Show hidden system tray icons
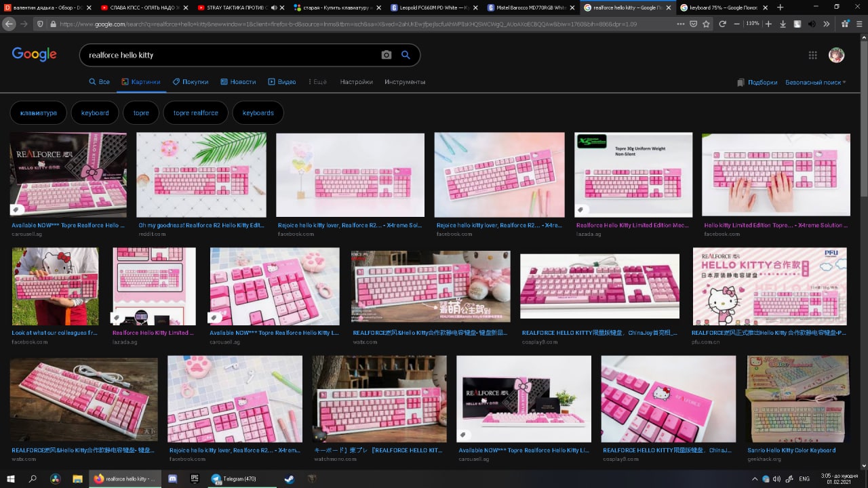This screenshot has height=488, width=868. (x=755, y=479)
